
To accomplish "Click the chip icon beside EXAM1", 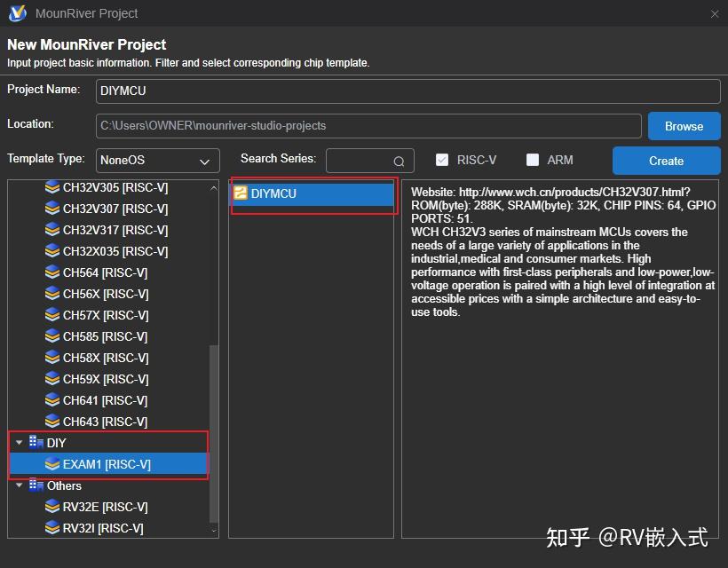I will pos(52,463).
